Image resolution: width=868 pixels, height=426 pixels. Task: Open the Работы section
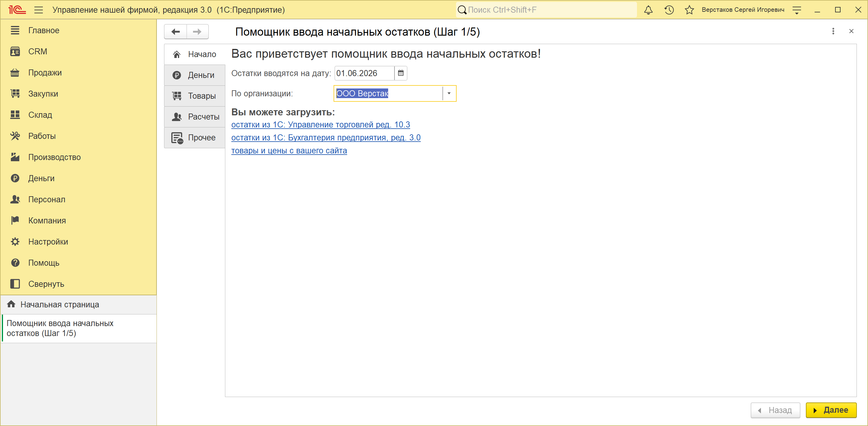coord(78,136)
